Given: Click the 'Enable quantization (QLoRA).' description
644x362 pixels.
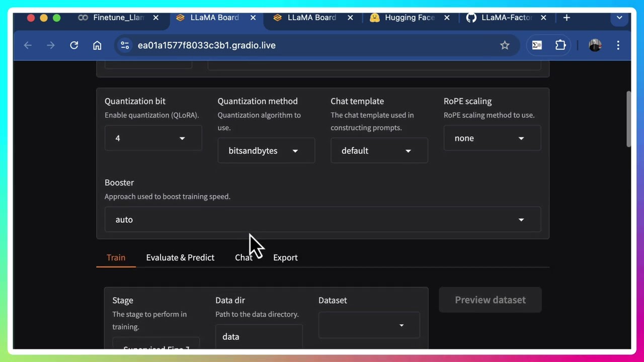Looking at the screenshot, I should pos(151,115).
